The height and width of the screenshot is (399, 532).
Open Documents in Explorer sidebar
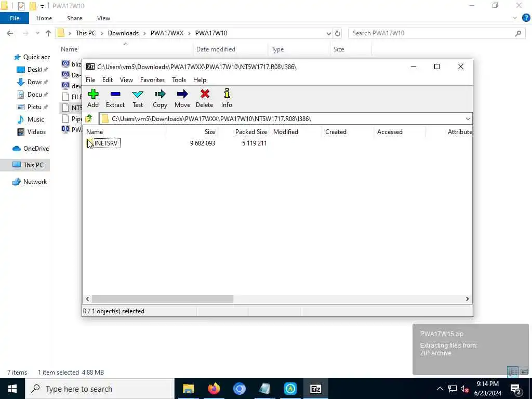point(33,95)
